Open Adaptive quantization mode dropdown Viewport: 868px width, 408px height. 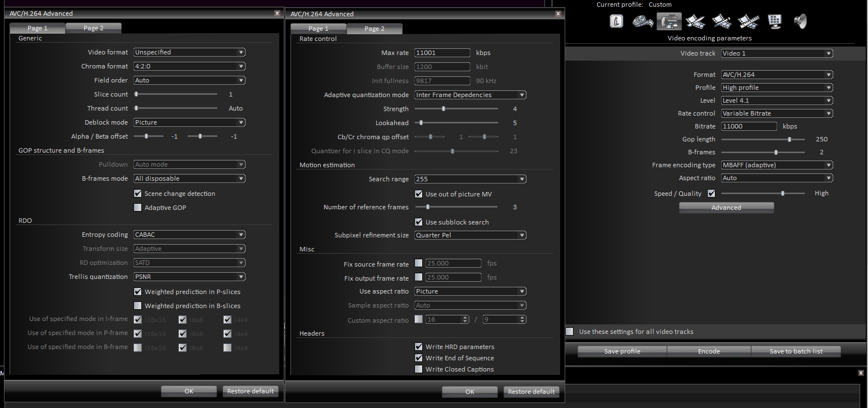click(x=470, y=95)
